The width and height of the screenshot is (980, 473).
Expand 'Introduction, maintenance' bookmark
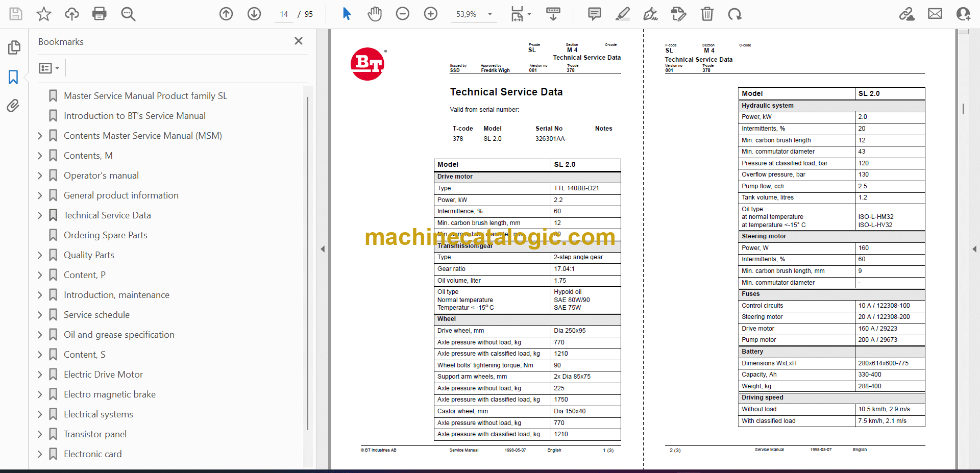[x=40, y=295]
